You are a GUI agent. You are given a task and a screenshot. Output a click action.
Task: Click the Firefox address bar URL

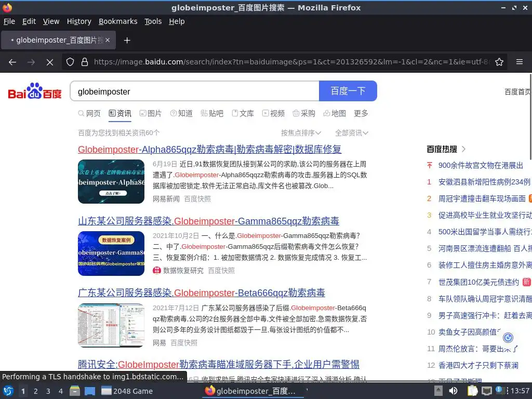click(292, 62)
